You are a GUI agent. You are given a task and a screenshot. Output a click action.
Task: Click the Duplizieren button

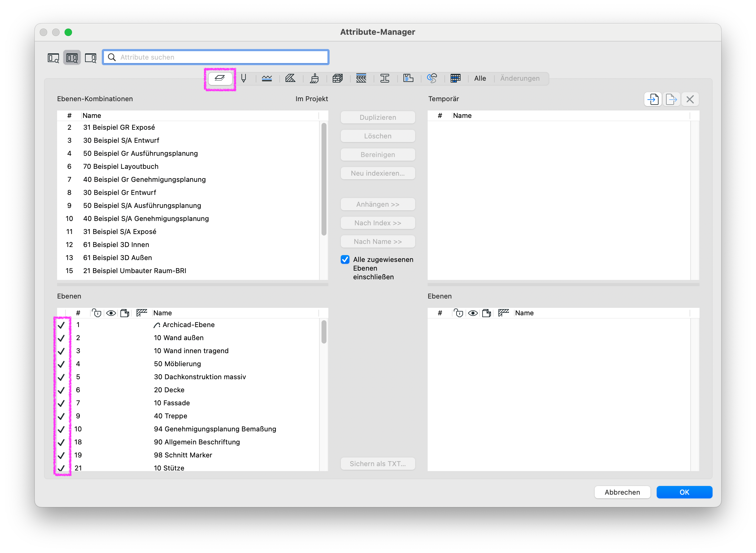(378, 118)
